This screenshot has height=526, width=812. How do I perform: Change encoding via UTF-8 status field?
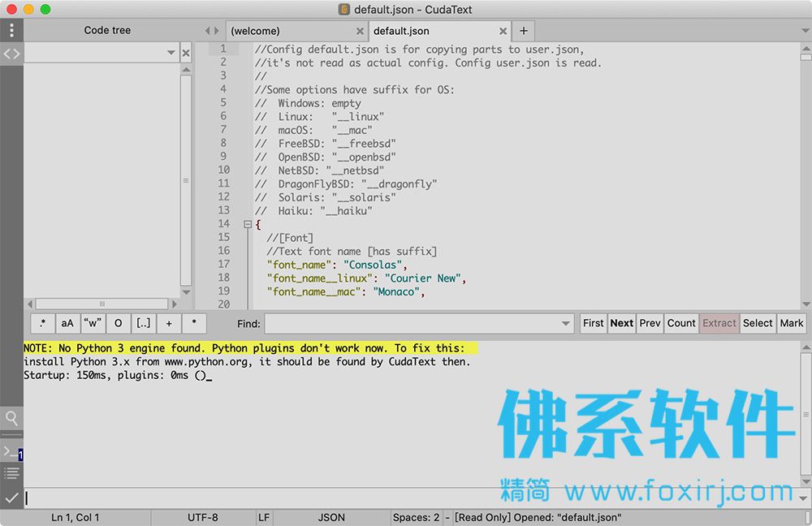click(x=202, y=517)
